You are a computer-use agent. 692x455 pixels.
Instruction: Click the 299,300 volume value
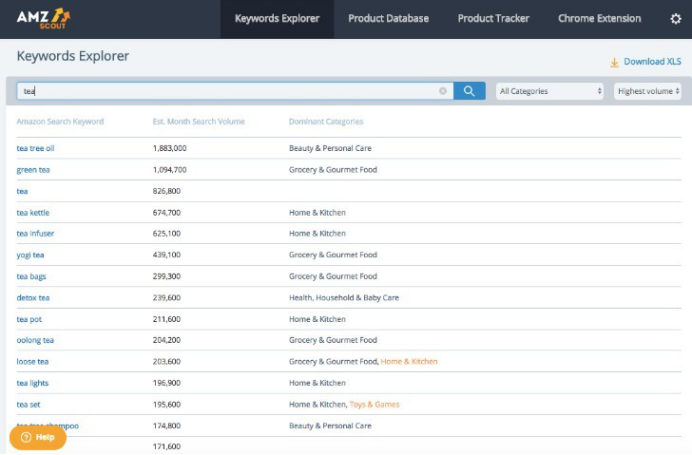pos(167,276)
